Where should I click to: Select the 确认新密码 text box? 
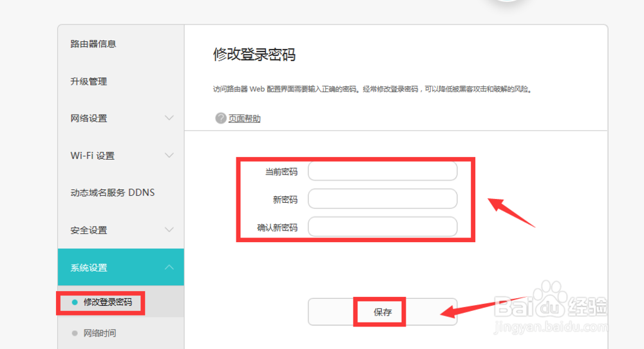coord(383,227)
